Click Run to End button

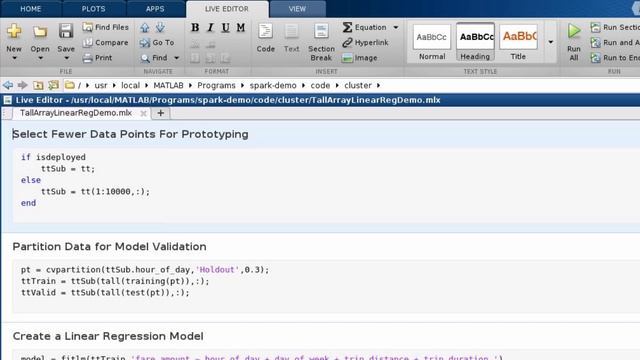[615, 58]
